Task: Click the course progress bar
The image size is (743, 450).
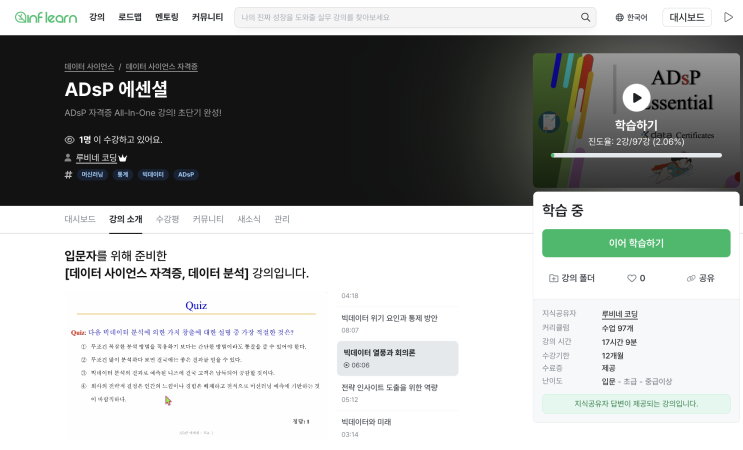Action: [636, 155]
